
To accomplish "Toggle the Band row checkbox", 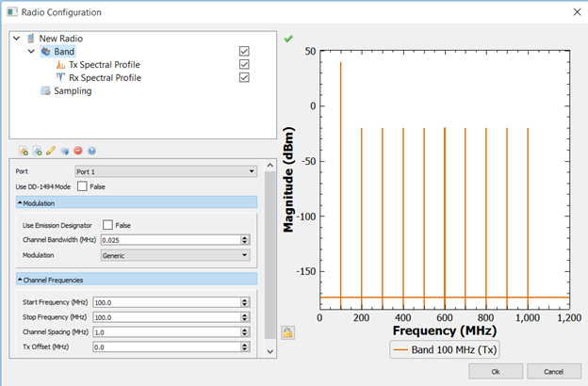I will tap(244, 51).
